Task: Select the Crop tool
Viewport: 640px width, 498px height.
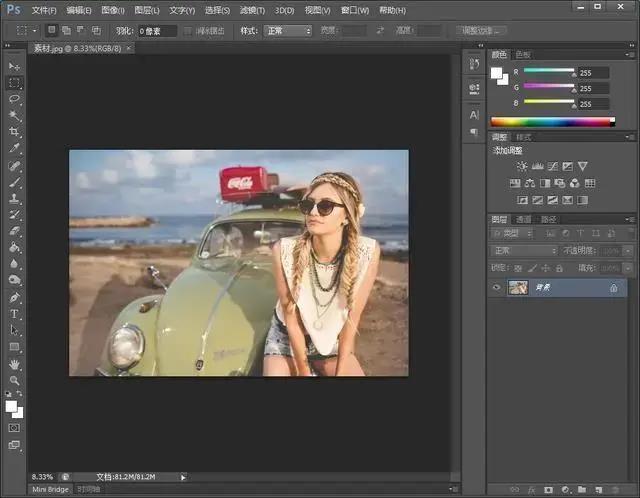Action: point(15,131)
